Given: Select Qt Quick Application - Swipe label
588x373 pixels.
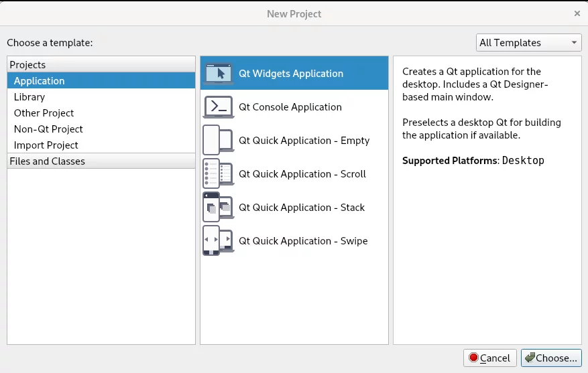Looking at the screenshot, I should (303, 241).
